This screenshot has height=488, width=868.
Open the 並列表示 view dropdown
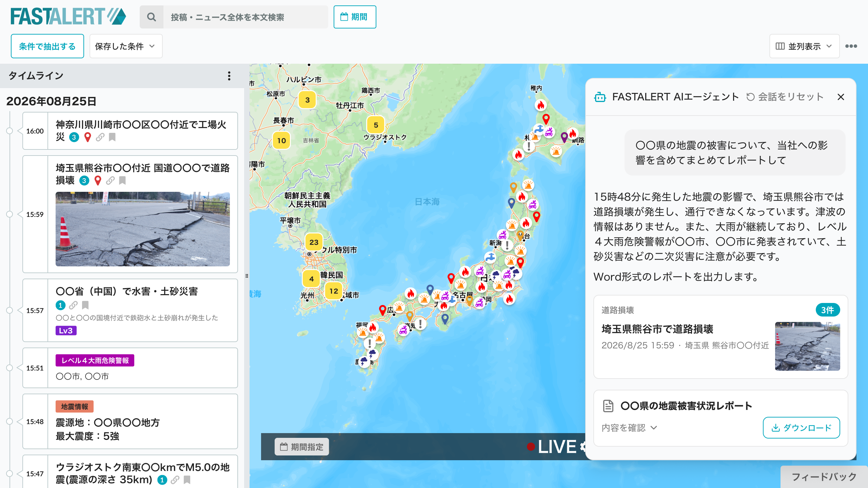[804, 46]
